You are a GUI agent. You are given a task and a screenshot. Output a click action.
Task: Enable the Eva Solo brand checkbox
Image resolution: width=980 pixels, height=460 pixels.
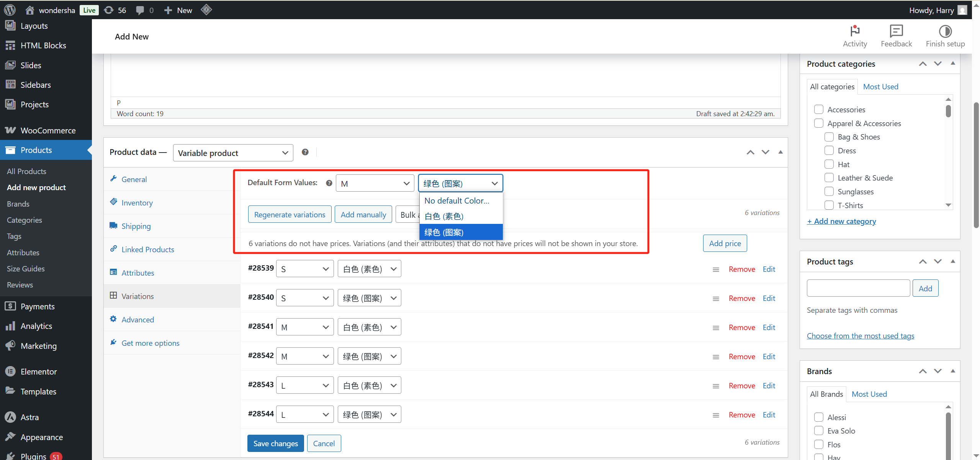click(x=818, y=431)
